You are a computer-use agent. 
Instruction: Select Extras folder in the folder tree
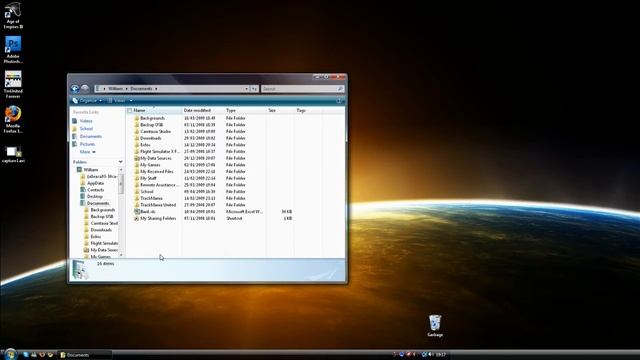coord(96,237)
